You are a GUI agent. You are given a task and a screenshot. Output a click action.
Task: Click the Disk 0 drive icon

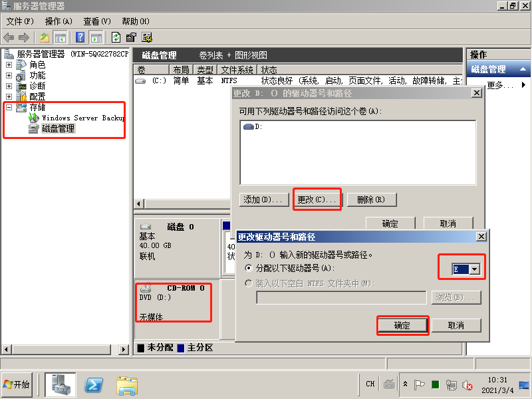pyautogui.click(x=146, y=226)
